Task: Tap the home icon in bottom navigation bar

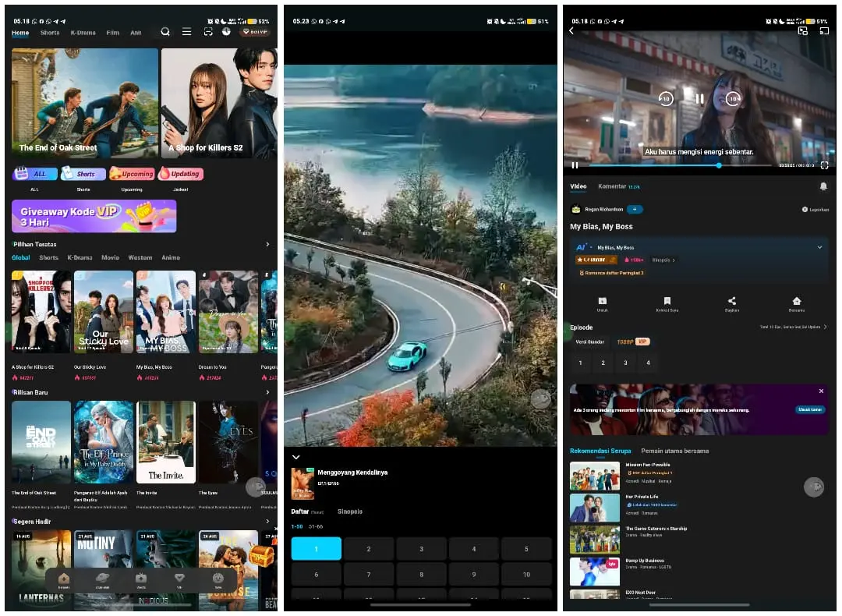Action: click(x=63, y=579)
